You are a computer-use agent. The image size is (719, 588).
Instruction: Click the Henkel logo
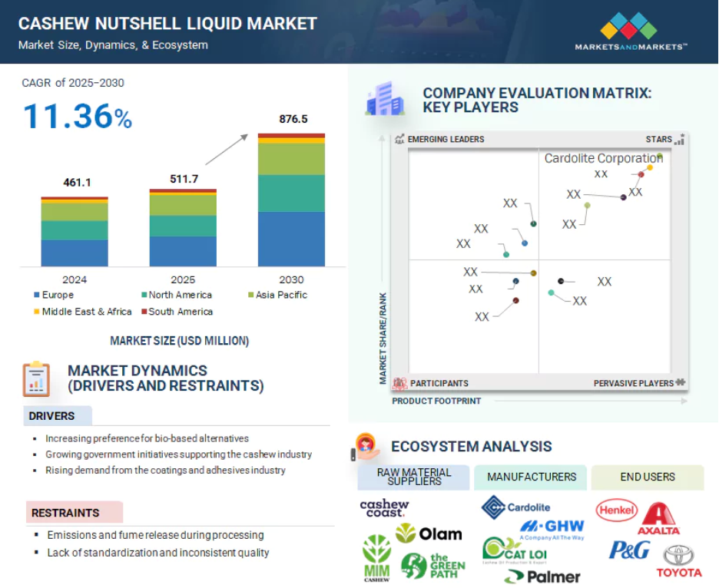617,510
